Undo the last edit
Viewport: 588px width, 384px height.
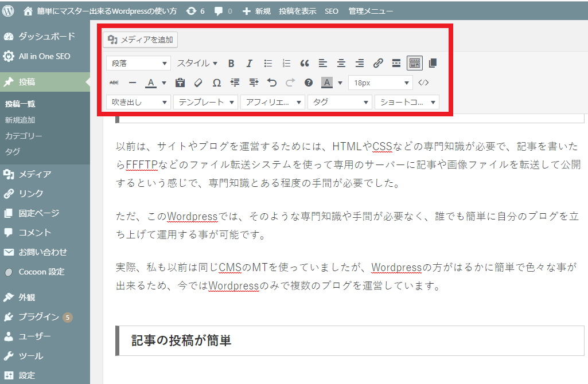tap(272, 83)
